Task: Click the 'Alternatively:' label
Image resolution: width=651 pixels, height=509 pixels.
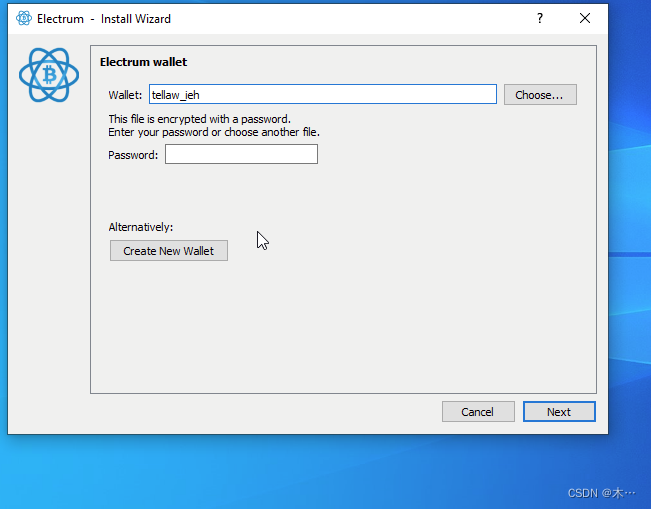Action: pyautogui.click(x=141, y=227)
